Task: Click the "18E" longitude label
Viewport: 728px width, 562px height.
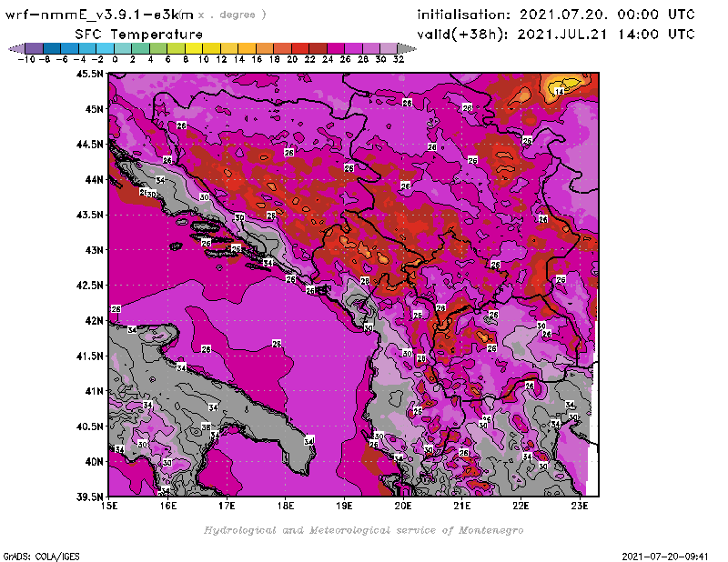Action: click(x=286, y=506)
